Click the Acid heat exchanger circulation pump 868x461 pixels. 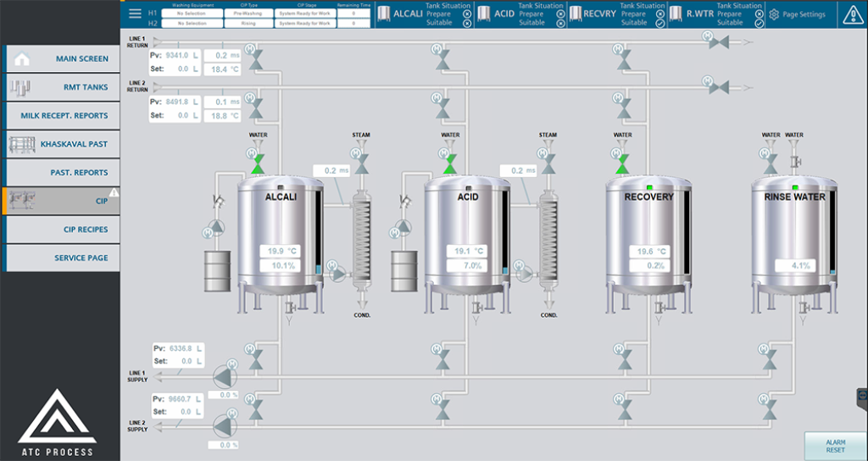[527, 275]
